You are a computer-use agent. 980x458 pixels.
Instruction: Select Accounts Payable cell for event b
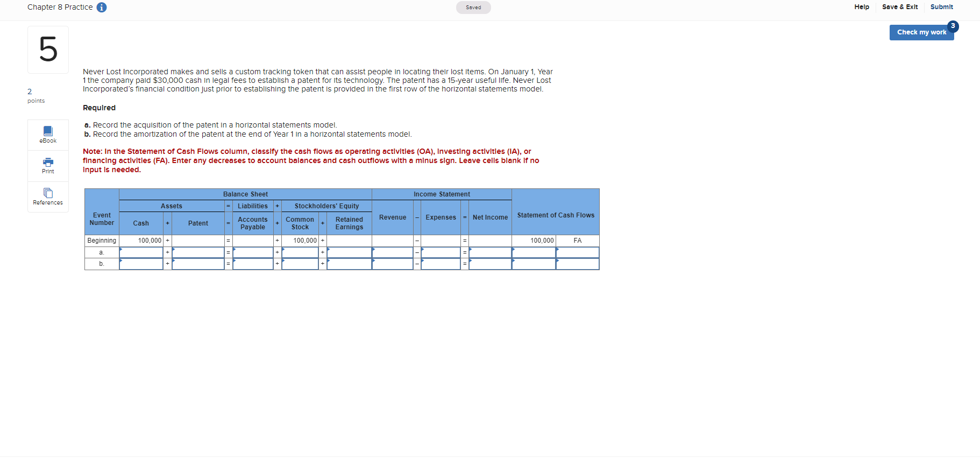pyautogui.click(x=253, y=264)
